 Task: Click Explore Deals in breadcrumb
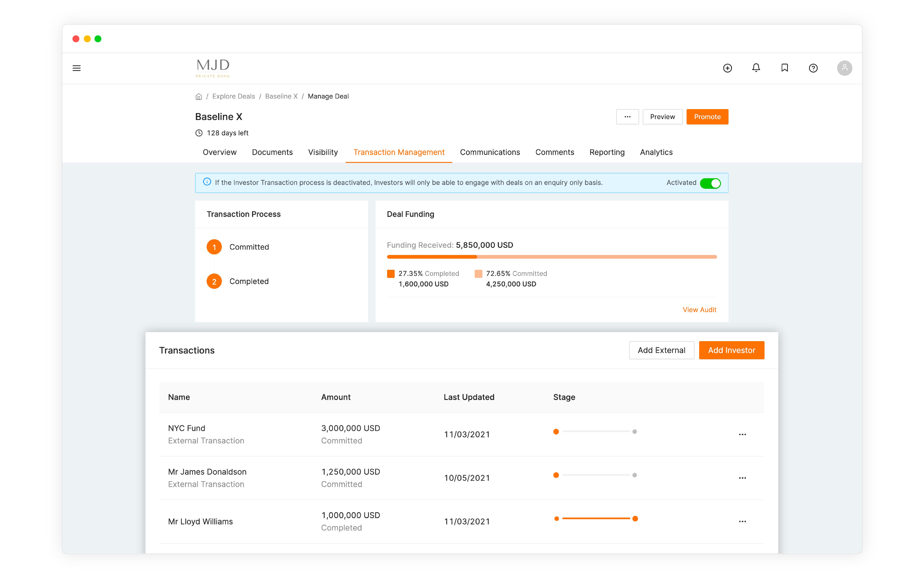[233, 96]
